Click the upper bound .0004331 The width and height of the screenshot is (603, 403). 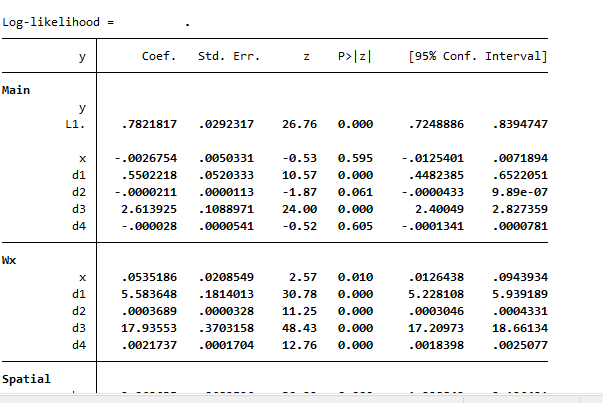[x=520, y=311]
